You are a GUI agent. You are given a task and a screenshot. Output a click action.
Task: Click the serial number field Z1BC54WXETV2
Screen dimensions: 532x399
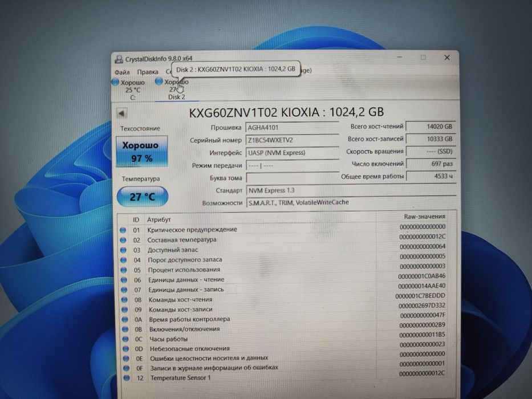pos(292,140)
